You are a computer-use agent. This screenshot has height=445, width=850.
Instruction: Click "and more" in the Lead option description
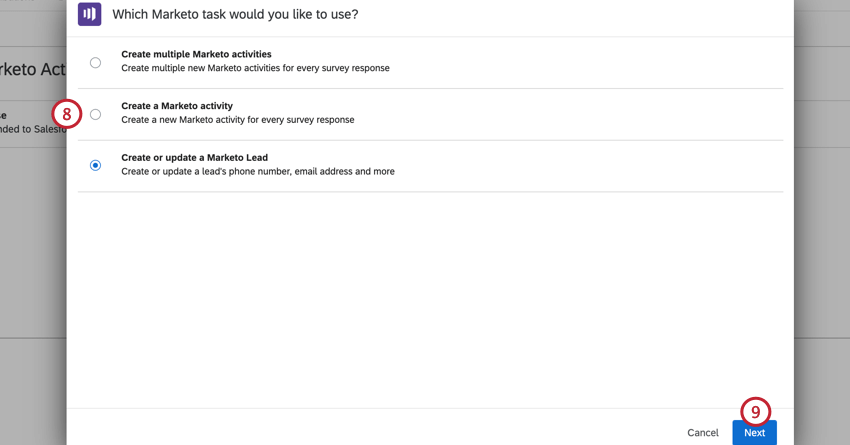(x=375, y=171)
